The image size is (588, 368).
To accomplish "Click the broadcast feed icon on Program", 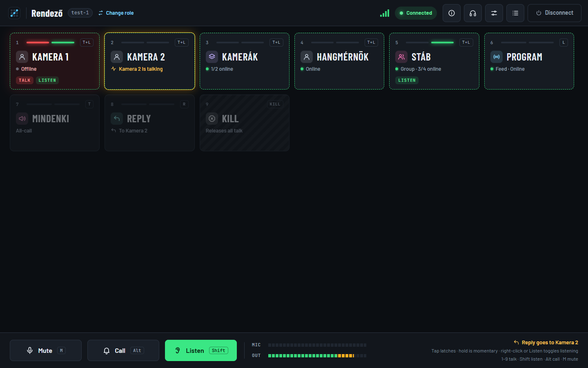I will tap(497, 57).
